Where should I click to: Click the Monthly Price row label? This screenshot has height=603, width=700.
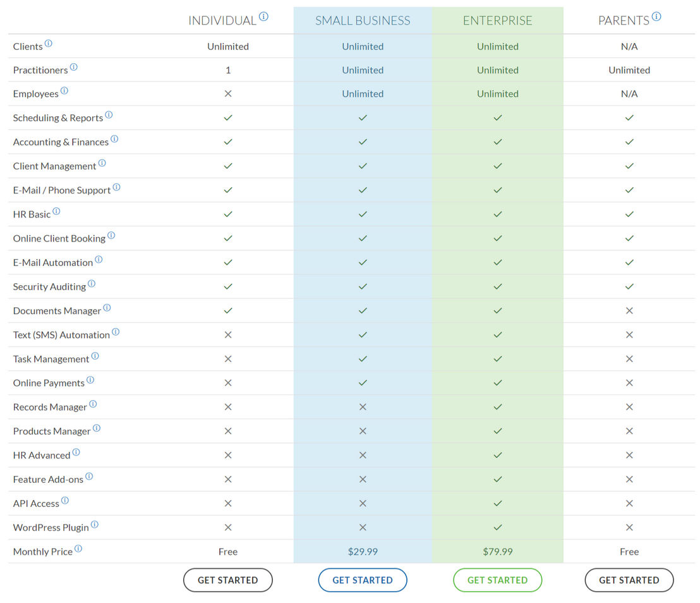pyautogui.click(x=42, y=552)
